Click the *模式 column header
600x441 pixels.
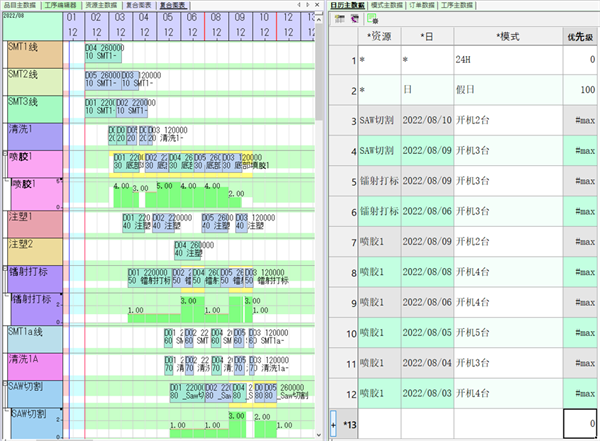[508, 36]
